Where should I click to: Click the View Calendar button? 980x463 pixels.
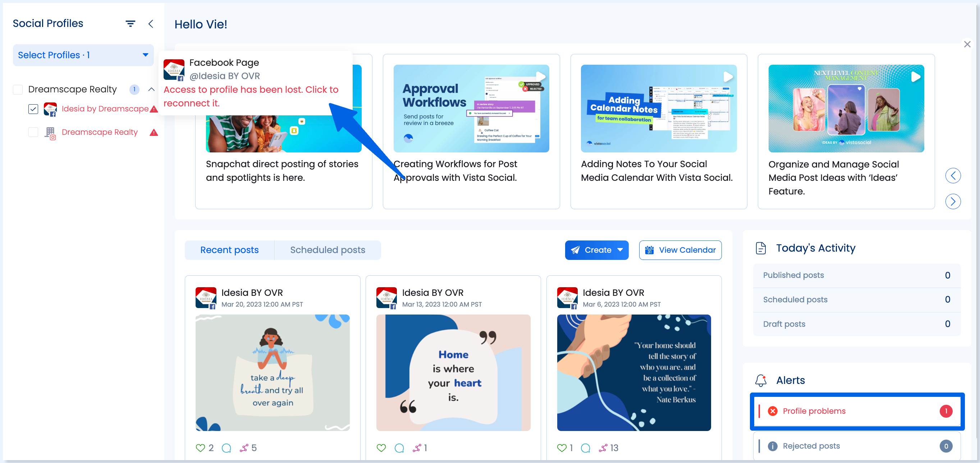coord(680,250)
